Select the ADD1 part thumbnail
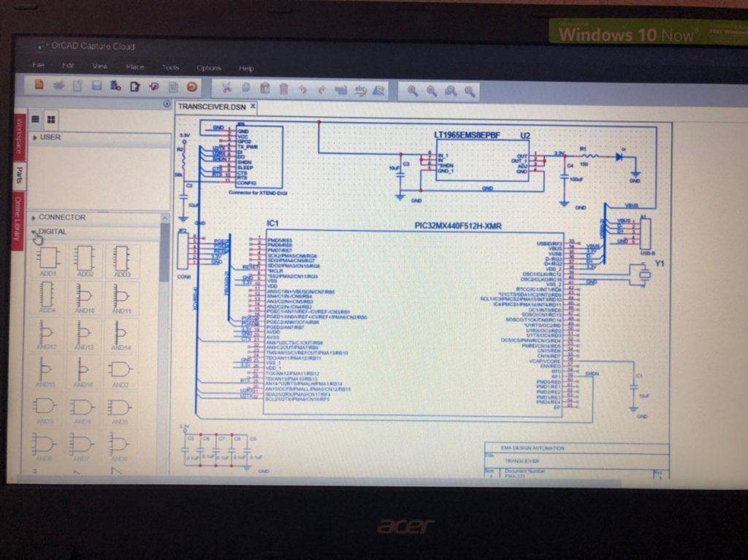 point(48,259)
